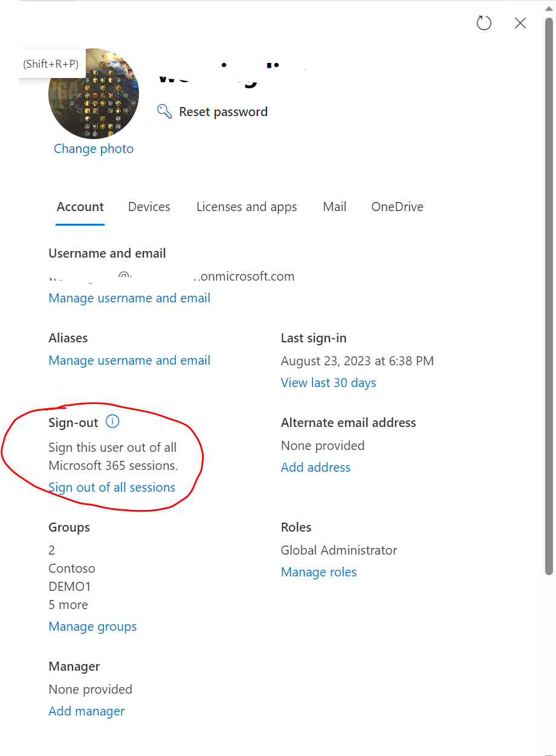Click the scrollbar up arrow at top right
Screen dimensions: 556x756
point(549,7)
